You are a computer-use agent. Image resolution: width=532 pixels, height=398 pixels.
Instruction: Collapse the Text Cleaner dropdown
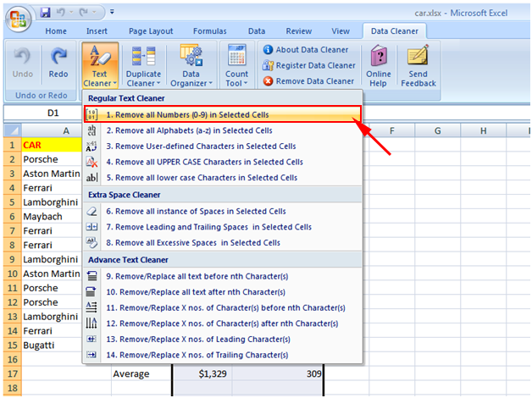[100, 65]
